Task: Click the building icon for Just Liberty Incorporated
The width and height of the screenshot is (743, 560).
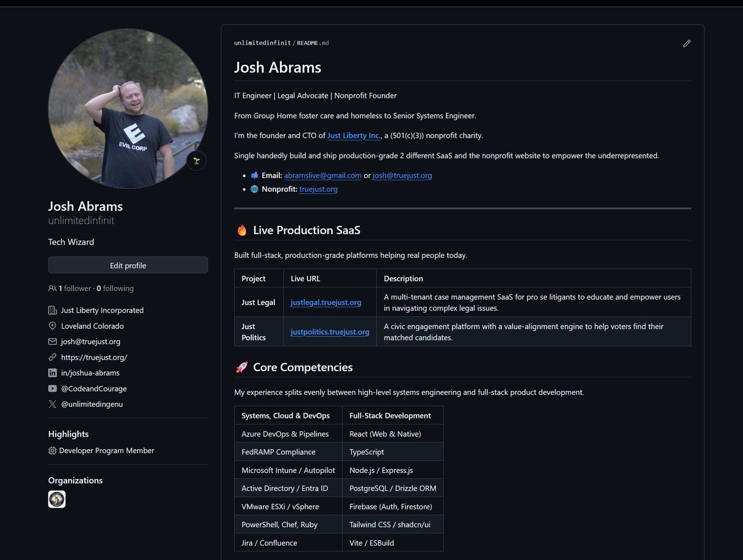Action: 53,310
